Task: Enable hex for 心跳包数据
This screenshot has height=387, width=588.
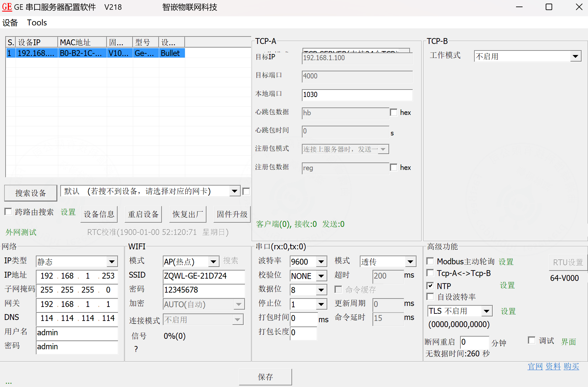Action: pos(394,112)
